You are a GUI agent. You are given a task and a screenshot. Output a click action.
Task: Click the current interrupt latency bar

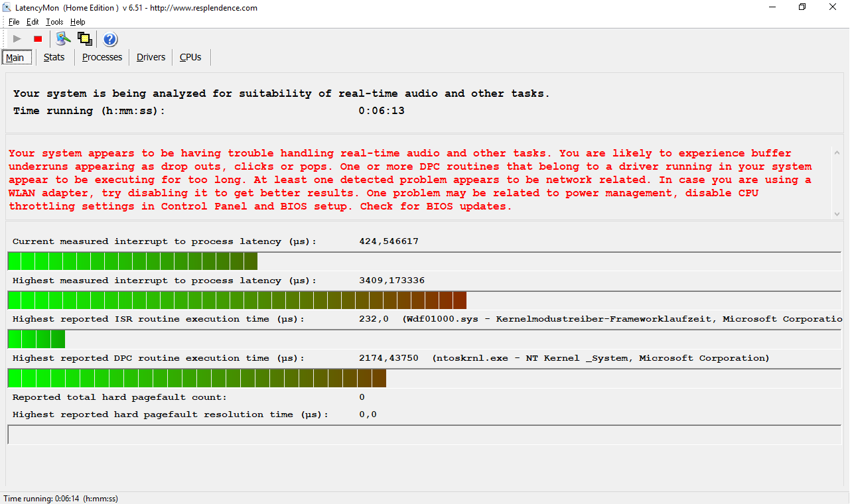pyautogui.click(x=424, y=261)
